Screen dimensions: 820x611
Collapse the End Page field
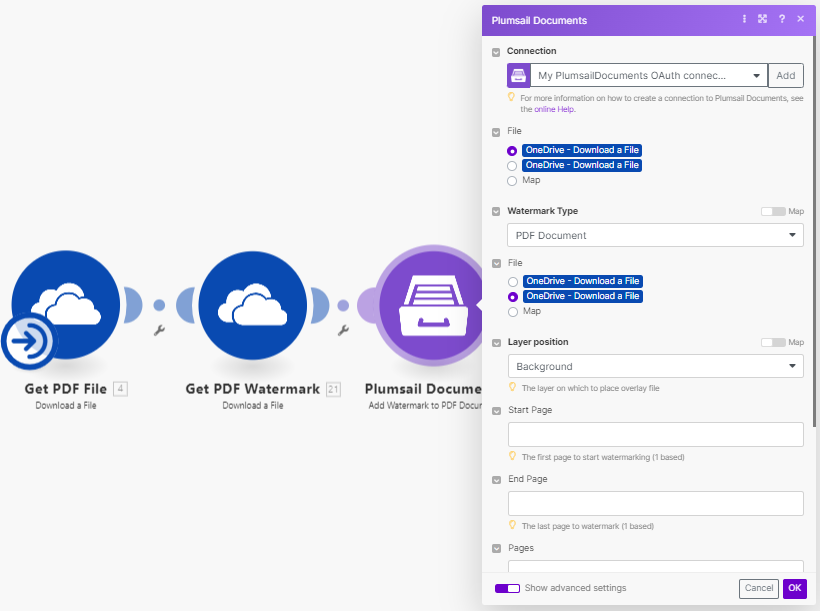(x=497, y=480)
